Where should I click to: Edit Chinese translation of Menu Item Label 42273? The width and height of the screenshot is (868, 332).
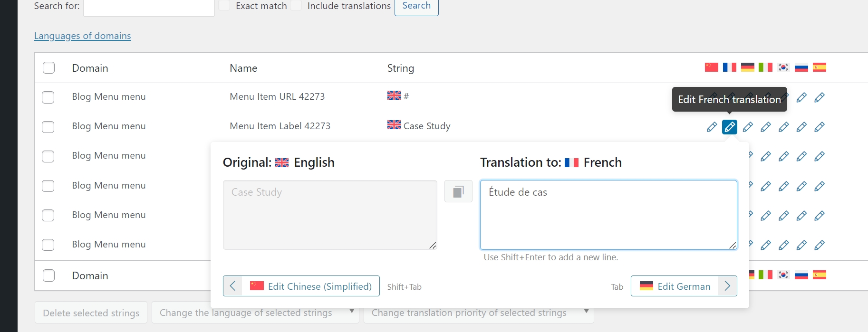coord(712,127)
